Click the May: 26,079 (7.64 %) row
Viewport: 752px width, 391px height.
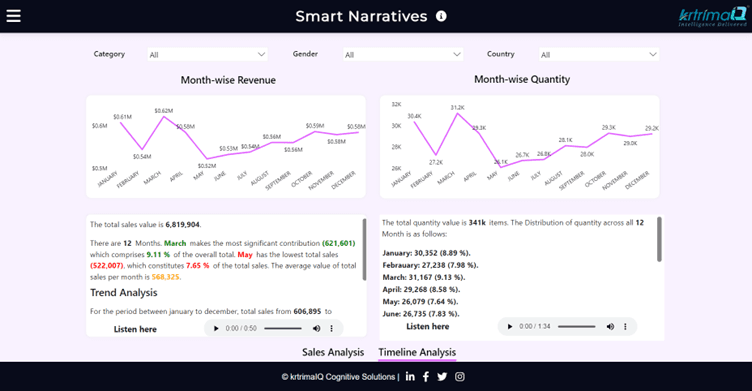click(420, 302)
